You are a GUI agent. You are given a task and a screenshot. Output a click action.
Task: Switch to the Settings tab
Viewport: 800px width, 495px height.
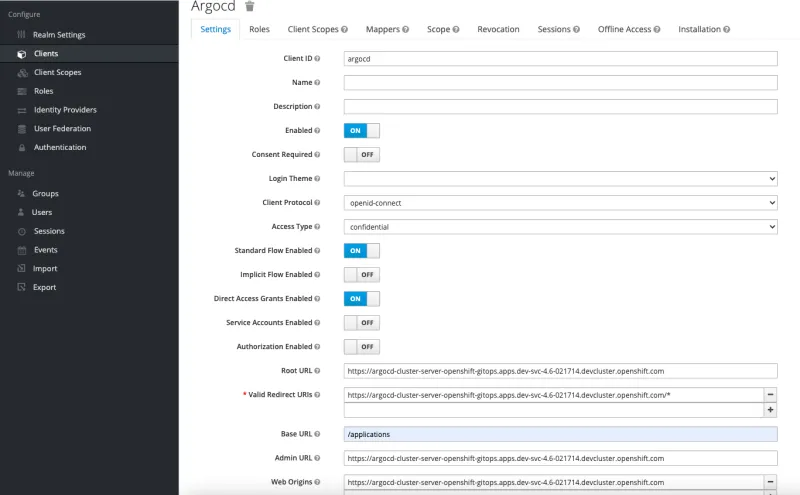click(215, 29)
